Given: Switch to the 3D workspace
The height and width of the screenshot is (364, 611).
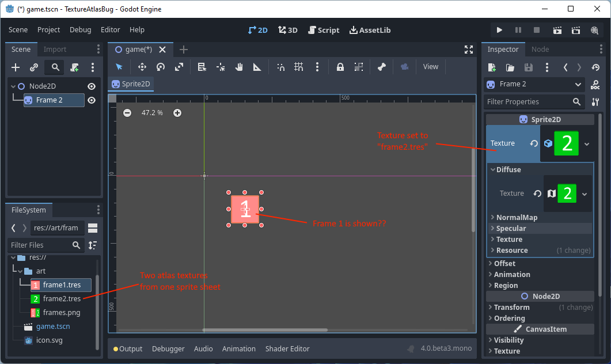Looking at the screenshot, I should click(x=287, y=30).
